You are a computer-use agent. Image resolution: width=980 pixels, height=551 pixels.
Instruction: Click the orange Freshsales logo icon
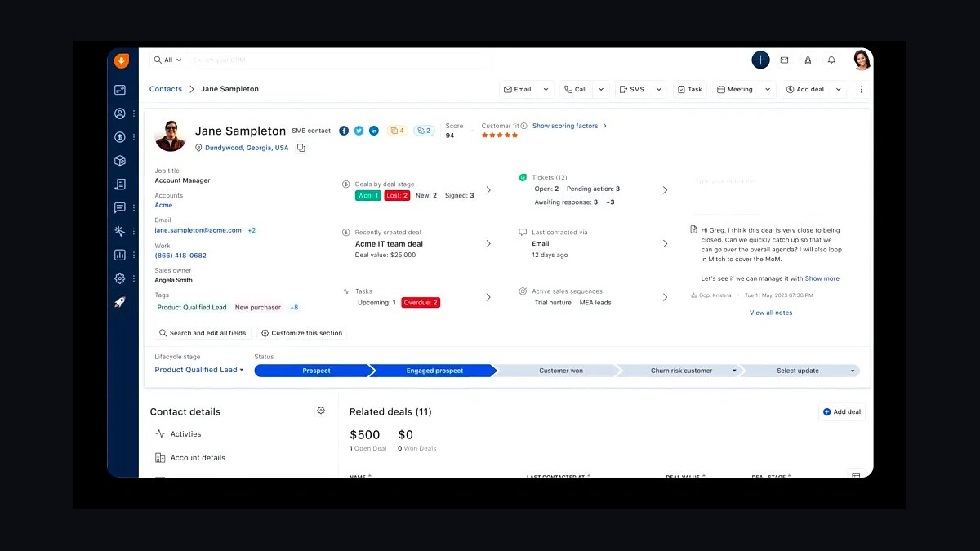(x=121, y=60)
